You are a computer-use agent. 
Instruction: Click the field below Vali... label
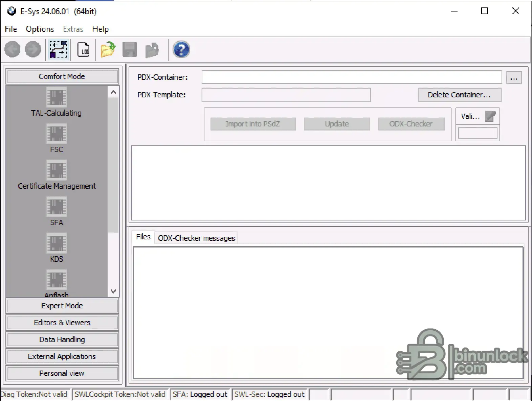click(478, 133)
